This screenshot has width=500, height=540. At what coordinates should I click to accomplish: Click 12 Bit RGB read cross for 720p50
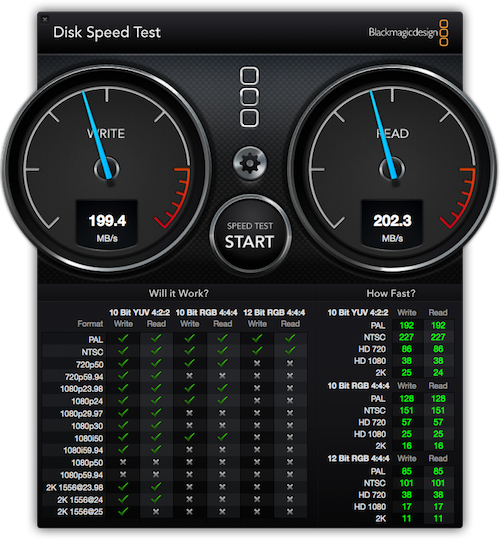290,363
